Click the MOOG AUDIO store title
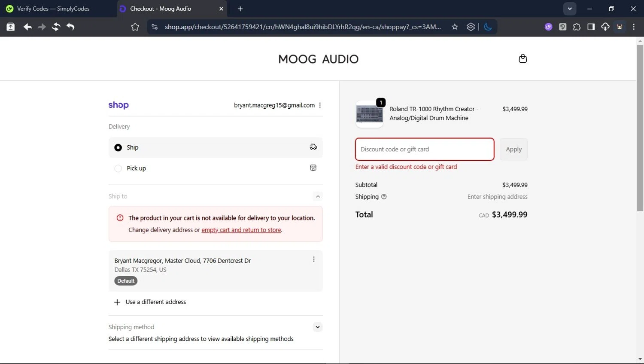The image size is (644, 364). pos(318,59)
